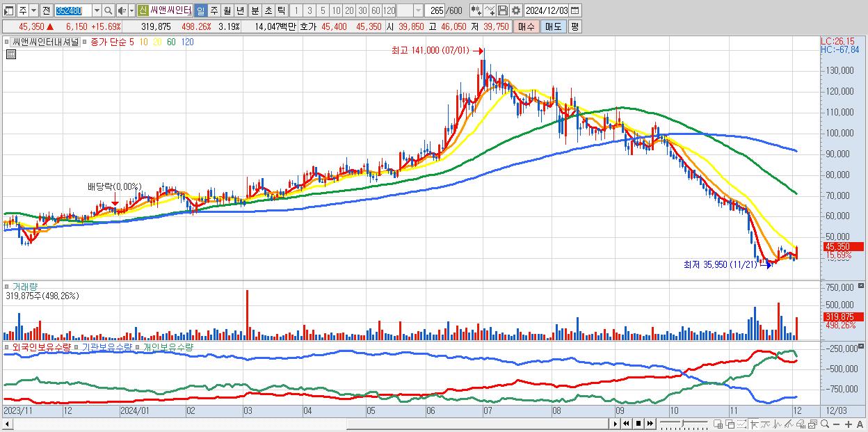868x432 pixels.
Task: Click the compare-chart icon left of the floppy disk
Action: tap(490, 10)
